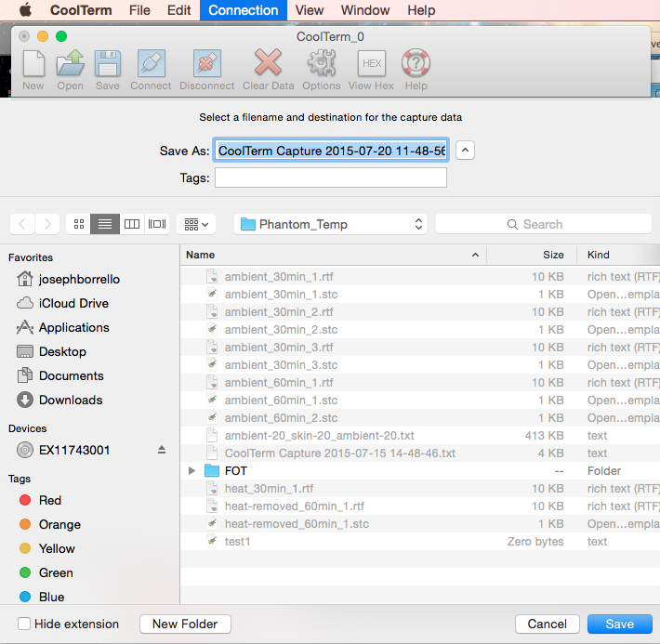Click ambient_30min_3.rtf file row

(420, 348)
